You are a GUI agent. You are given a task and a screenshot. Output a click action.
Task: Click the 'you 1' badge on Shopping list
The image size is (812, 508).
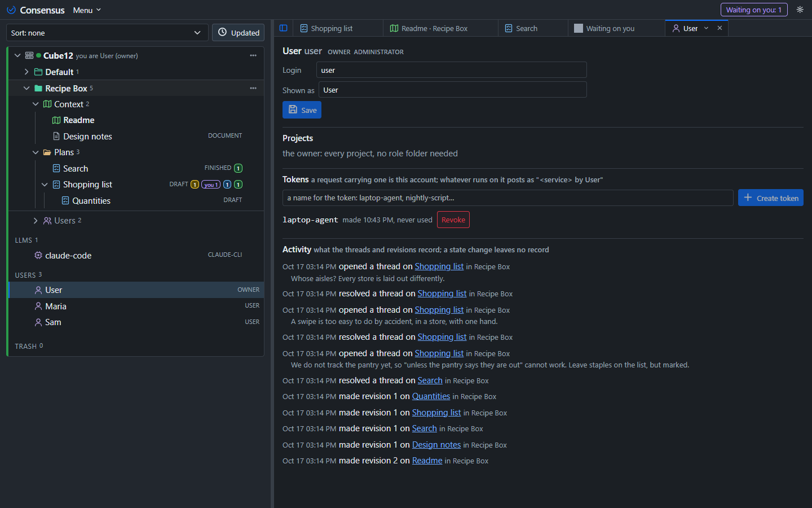click(x=211, y=185)
